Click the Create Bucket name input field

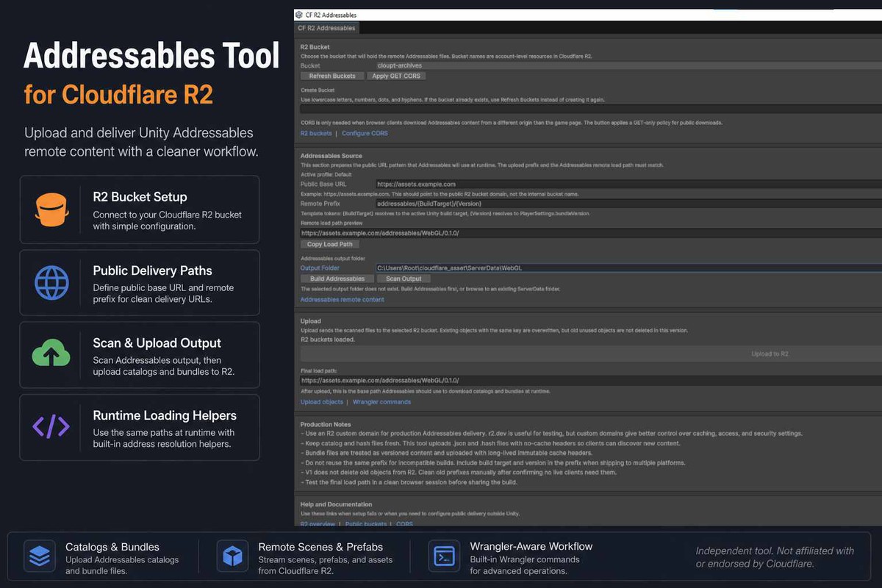591,109
